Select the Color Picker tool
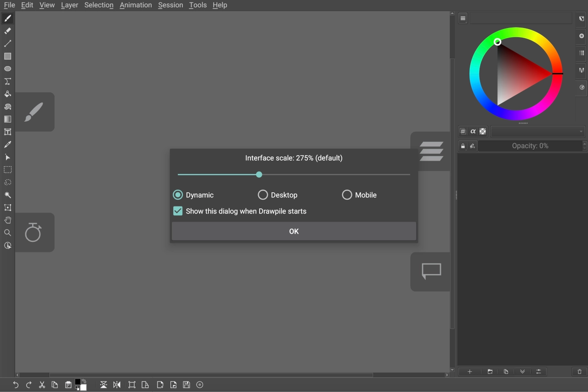The height and width of the screenshot is (392, 588). tap(7, 144)
